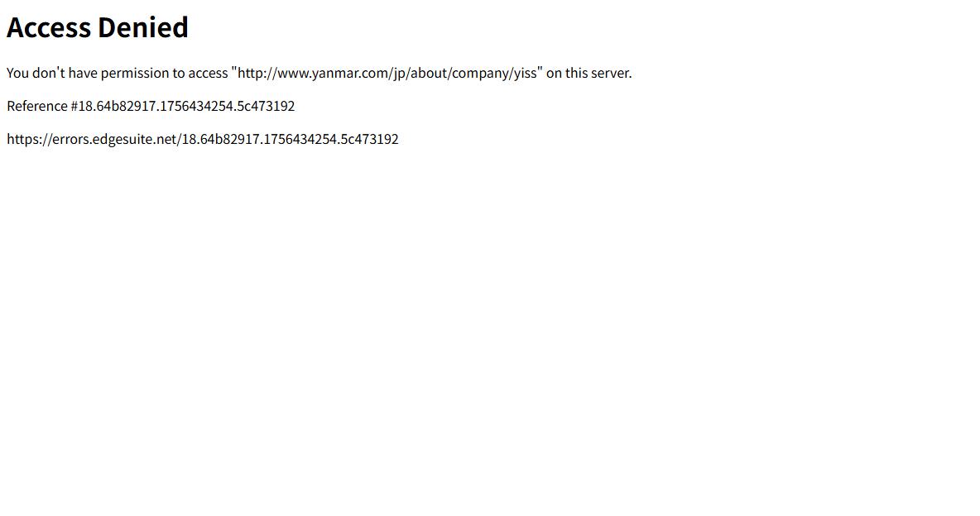The image size is (980, 516).
Task: Click the errors.edgesuite.net URL line
Action: coord(203,139)
